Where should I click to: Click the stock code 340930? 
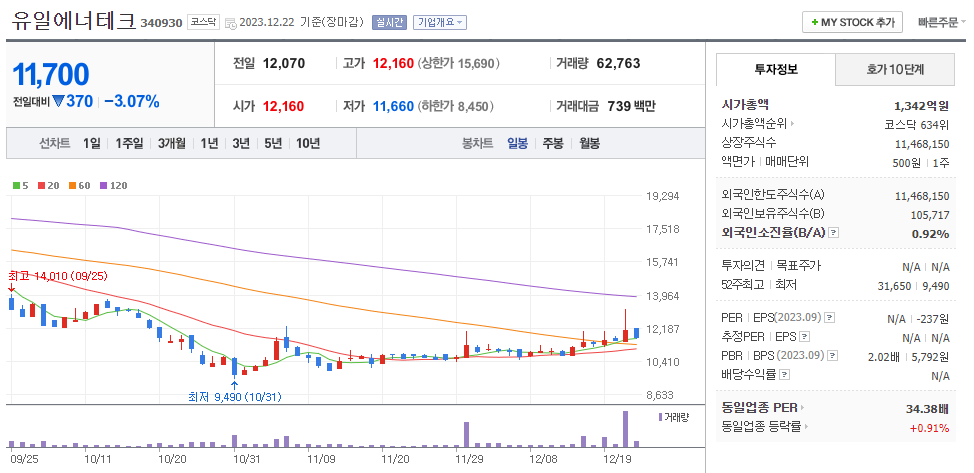tap(162, 24)
